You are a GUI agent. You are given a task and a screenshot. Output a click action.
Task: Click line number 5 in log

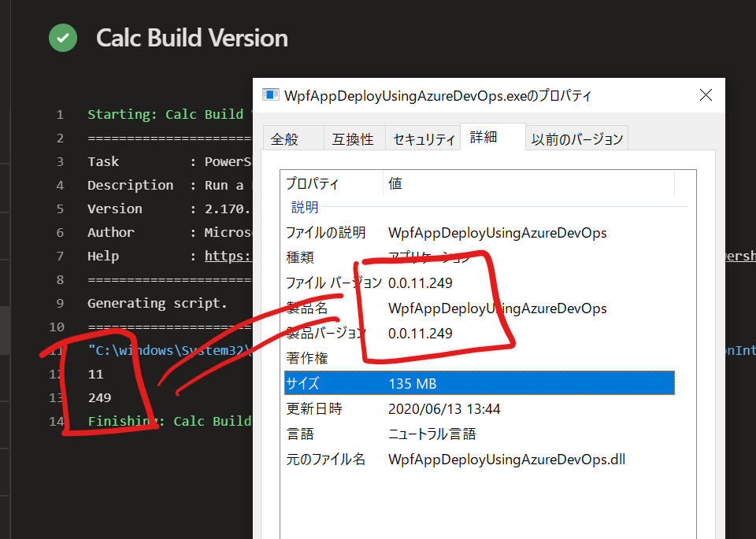point(60,209)
